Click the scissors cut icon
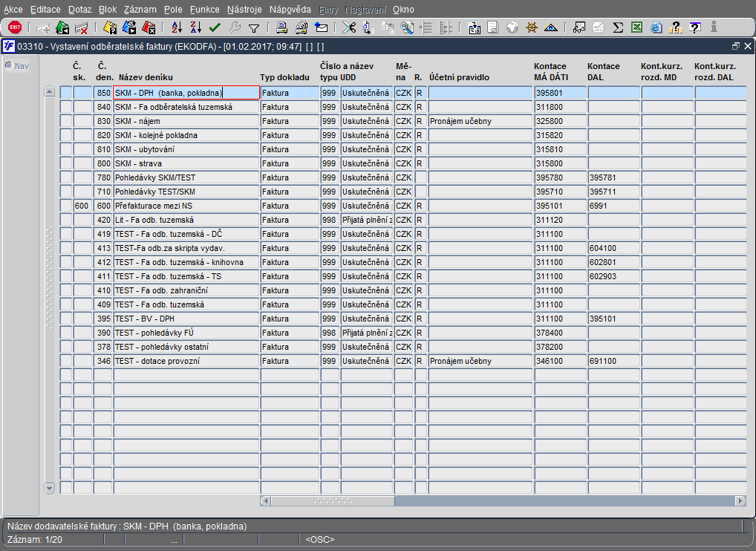The width and height of the screenshot is (756, 551). pyautogui.click(x=348, y=28)
